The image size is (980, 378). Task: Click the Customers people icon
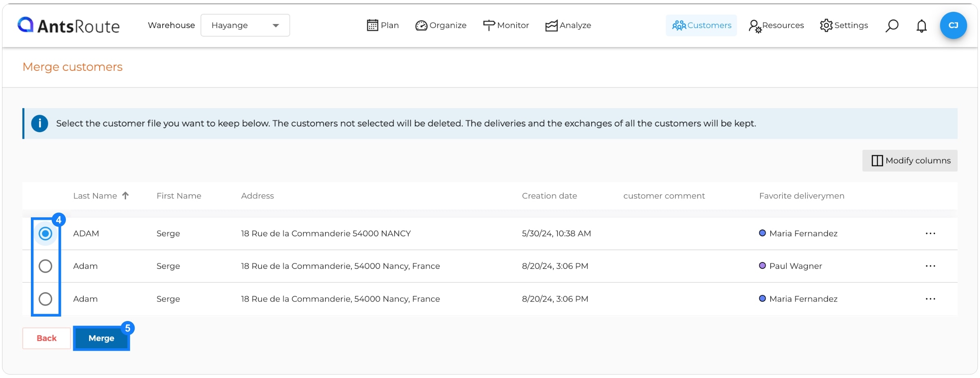[x=679, y=25]
